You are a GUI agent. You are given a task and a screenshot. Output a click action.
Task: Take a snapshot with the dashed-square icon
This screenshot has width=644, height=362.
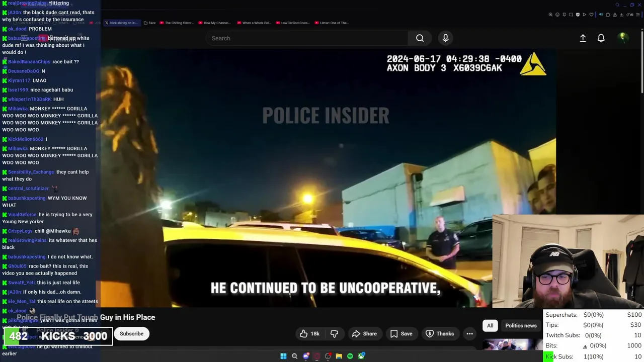[x=571, y=15]
